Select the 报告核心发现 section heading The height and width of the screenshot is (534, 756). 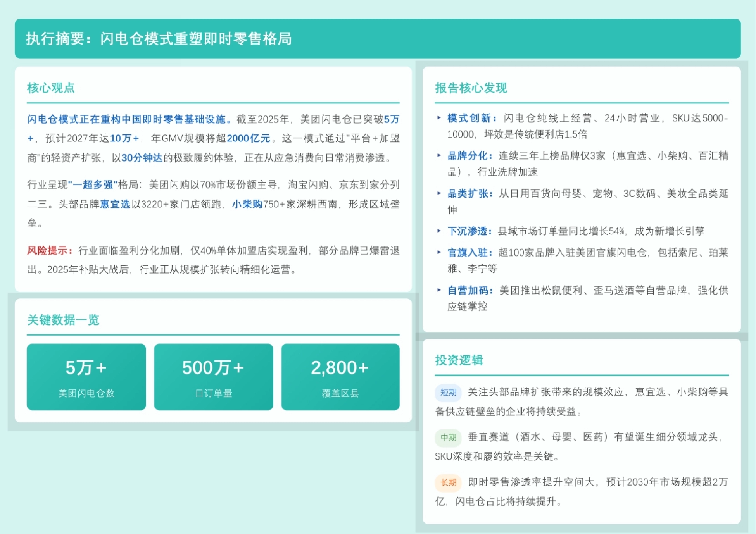tap(471, 88)
